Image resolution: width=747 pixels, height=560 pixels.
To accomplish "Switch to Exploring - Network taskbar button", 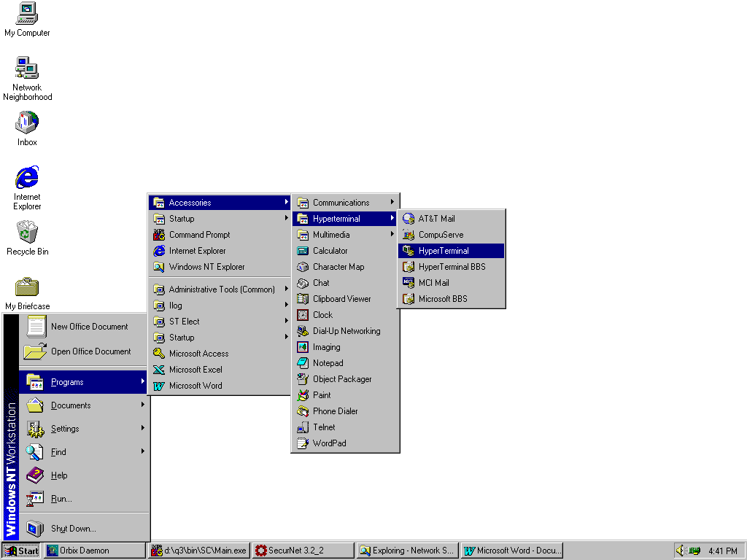I will point(407,551).
